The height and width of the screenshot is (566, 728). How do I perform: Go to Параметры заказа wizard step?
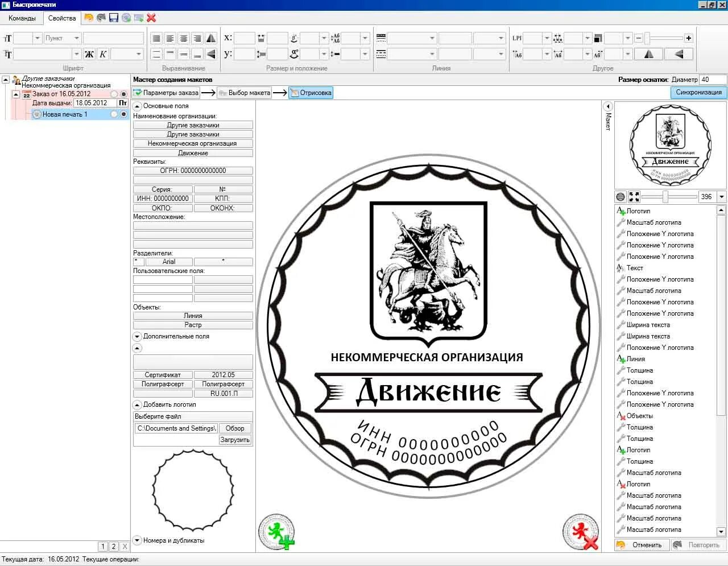click(166, 93)
